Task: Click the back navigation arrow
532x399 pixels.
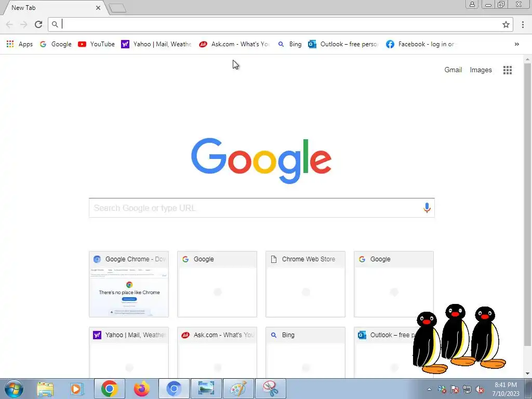Action: [x=9, y=24]
